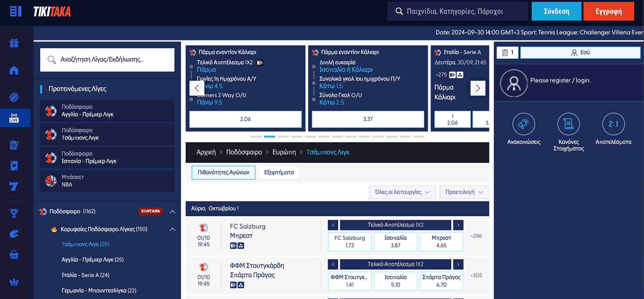Image resolution: width=644 pixels, height=299 pixels.
Task: Switch to the Εξαρτήματα tab
Action: pos(279,173)
